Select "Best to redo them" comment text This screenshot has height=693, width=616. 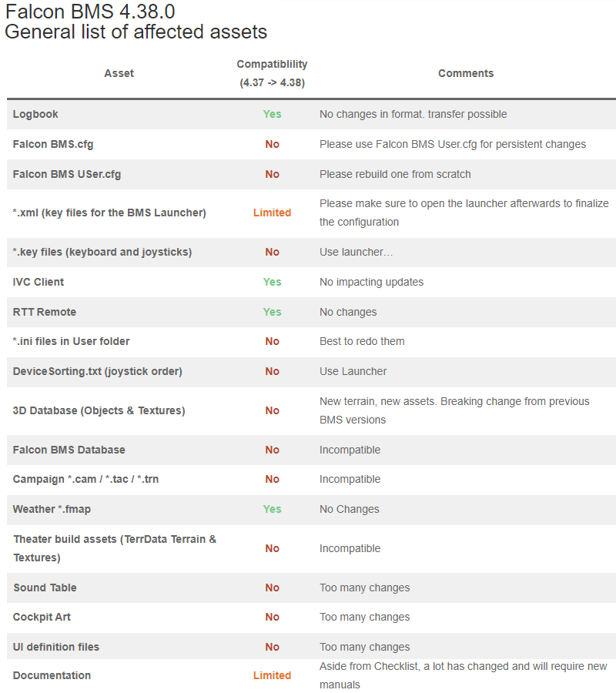(x=362, y=341)
